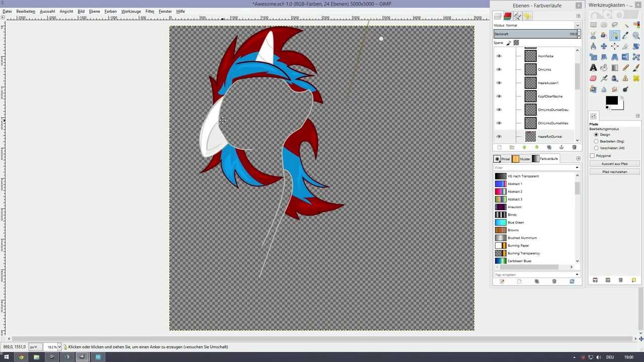The height and width of the screenshot is (362, 644).
Task: Select the Measure compass tool
Action: [593, 46]
